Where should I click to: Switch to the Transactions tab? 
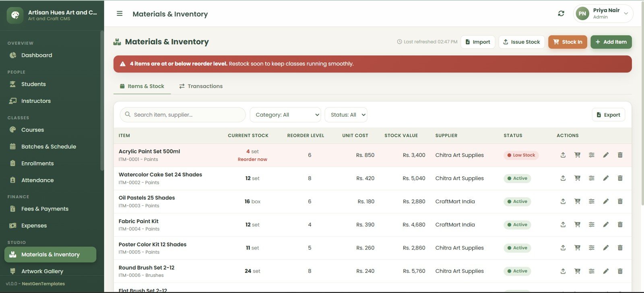(201, 86)
